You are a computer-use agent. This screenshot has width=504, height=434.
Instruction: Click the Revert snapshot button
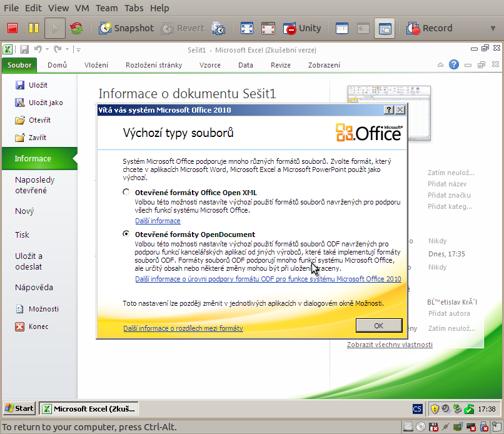[183, 28]
